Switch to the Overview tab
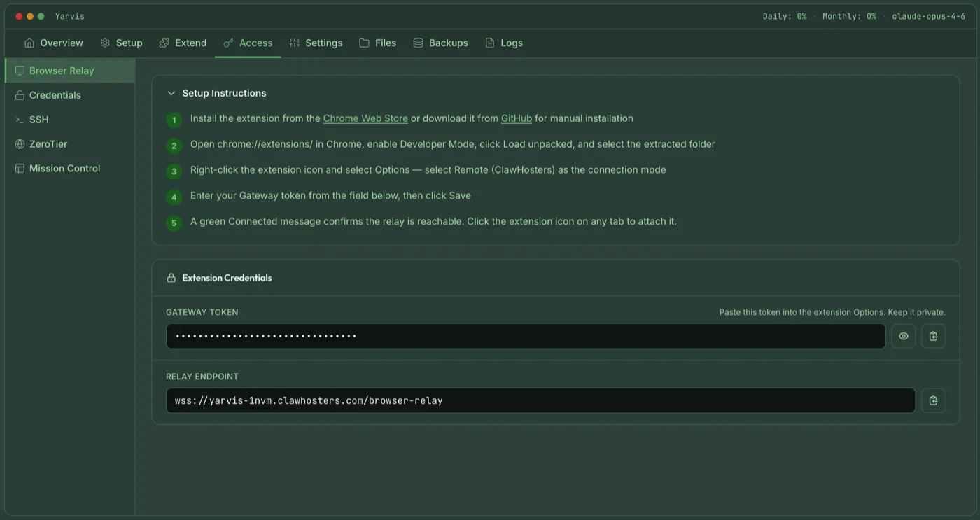 tap(54, 43)
